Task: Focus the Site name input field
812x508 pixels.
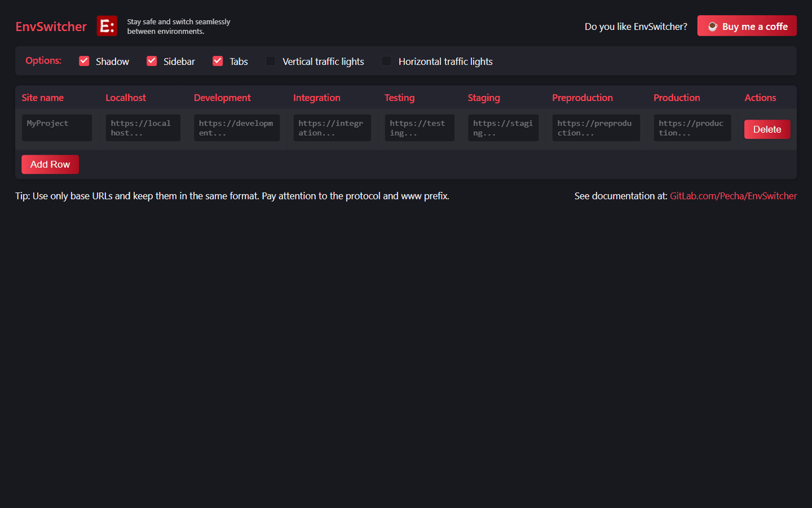Action: pos(56,128)
